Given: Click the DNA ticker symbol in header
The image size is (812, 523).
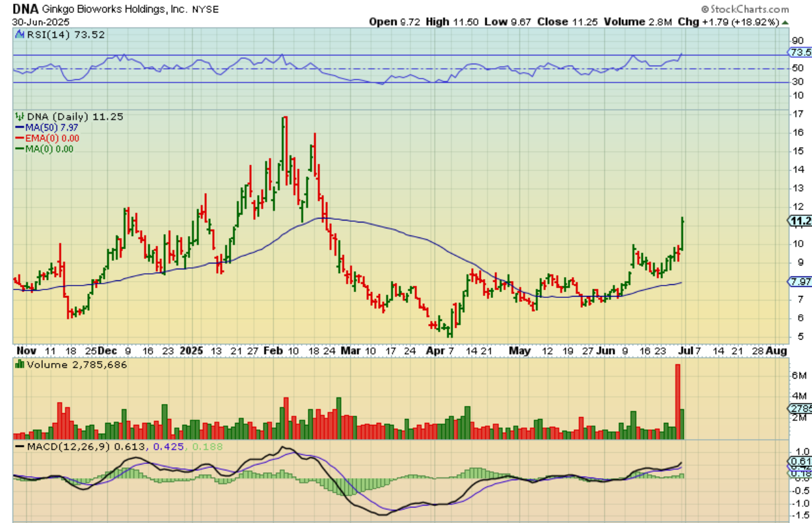Looking at the screenshot, I should pos(24,9).
